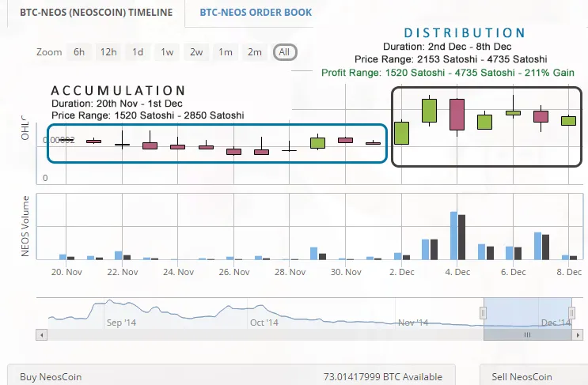Select the 4. Dec red candlestick
Image resolution: width=588 pixels, height=385 pixels.
(457, 115)
